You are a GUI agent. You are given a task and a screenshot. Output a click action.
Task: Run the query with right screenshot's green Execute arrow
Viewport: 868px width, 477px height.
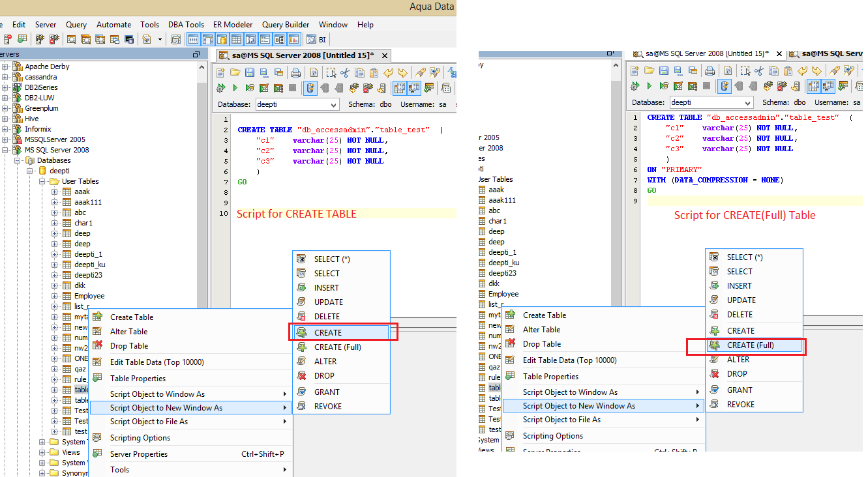coord(650,85)
